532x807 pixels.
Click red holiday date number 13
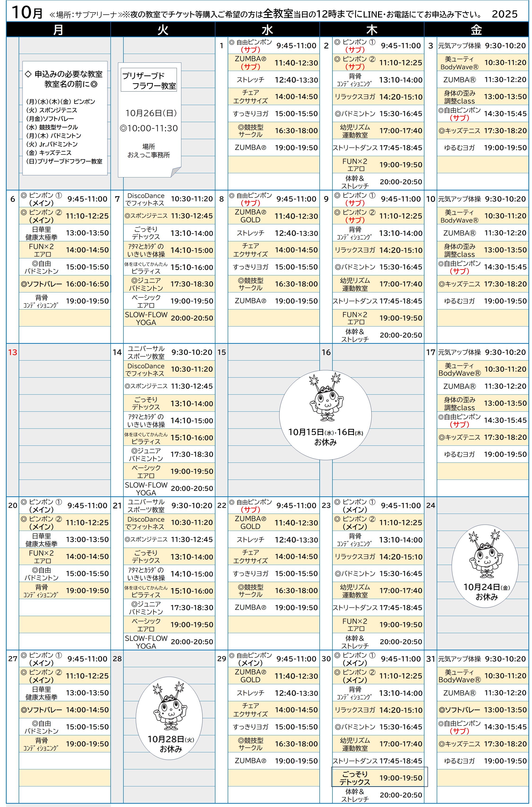click(13, 352)
